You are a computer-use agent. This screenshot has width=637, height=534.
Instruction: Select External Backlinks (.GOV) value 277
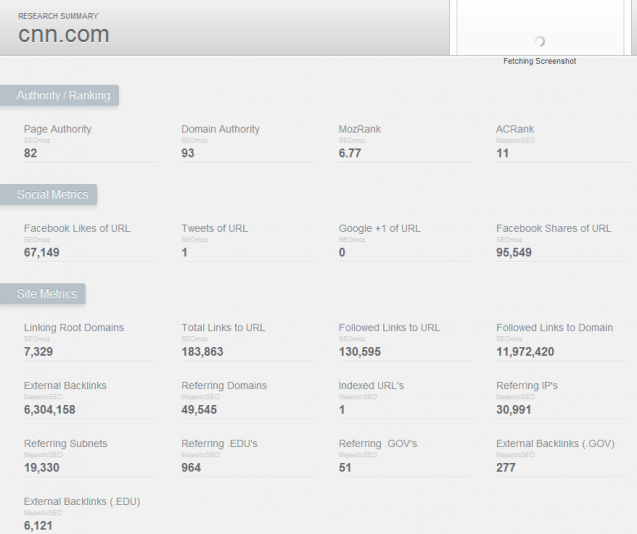(506, 468)
